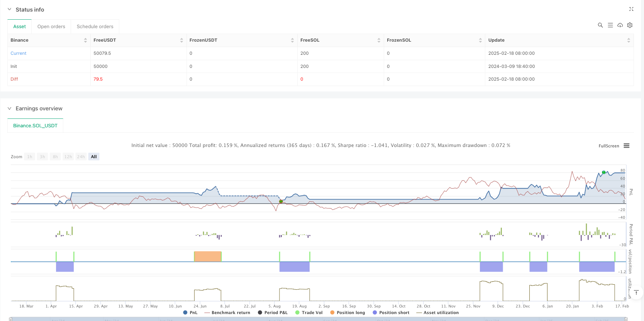The image size is (644, 321).
Task: Select the 24h zoom range button
Action: click(81, 157)
